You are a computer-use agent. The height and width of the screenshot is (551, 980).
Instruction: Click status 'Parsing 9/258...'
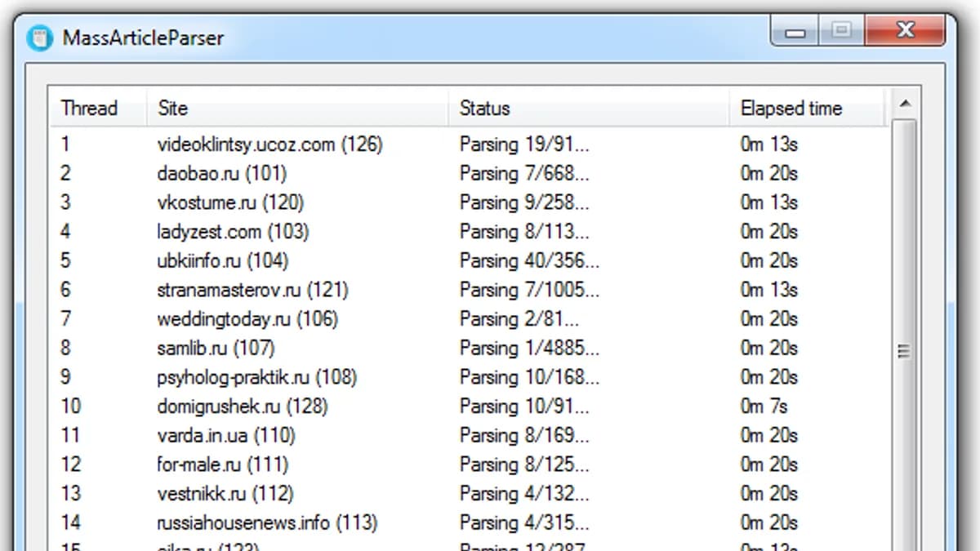[524, 202]
